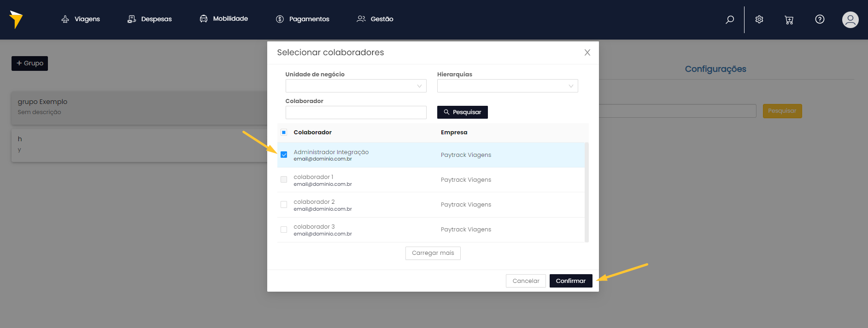
Task: Open the Despesas menu
Action: coord(149,19)
